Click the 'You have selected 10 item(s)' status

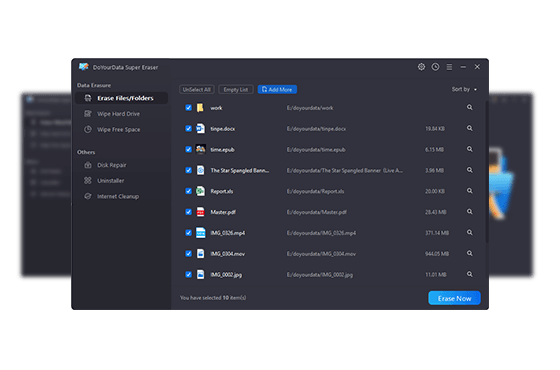[213, 298]
